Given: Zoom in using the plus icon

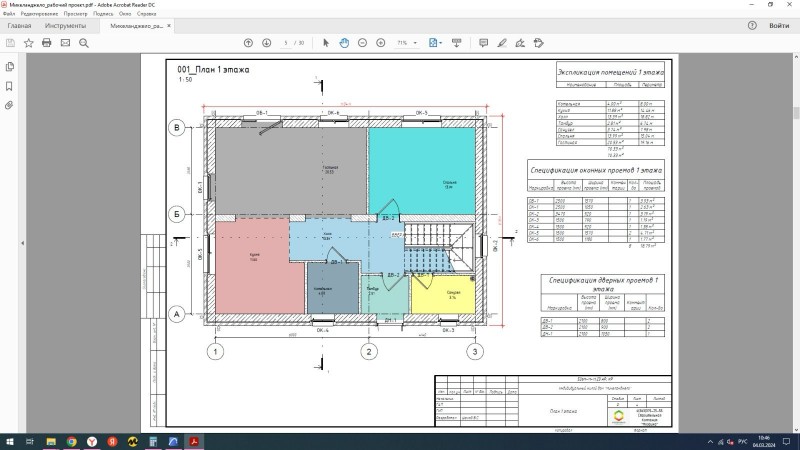Looking at the screenshot, I should (380, 43).
